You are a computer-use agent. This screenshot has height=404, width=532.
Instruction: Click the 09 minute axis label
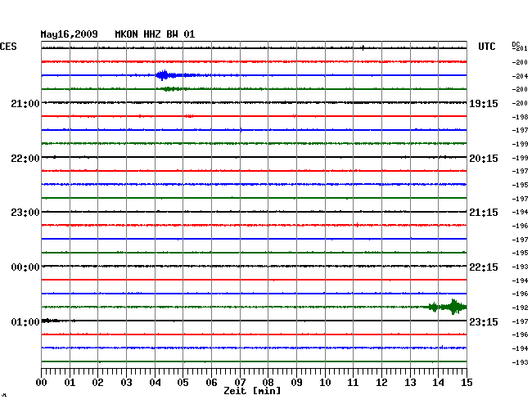coord(296,382)
